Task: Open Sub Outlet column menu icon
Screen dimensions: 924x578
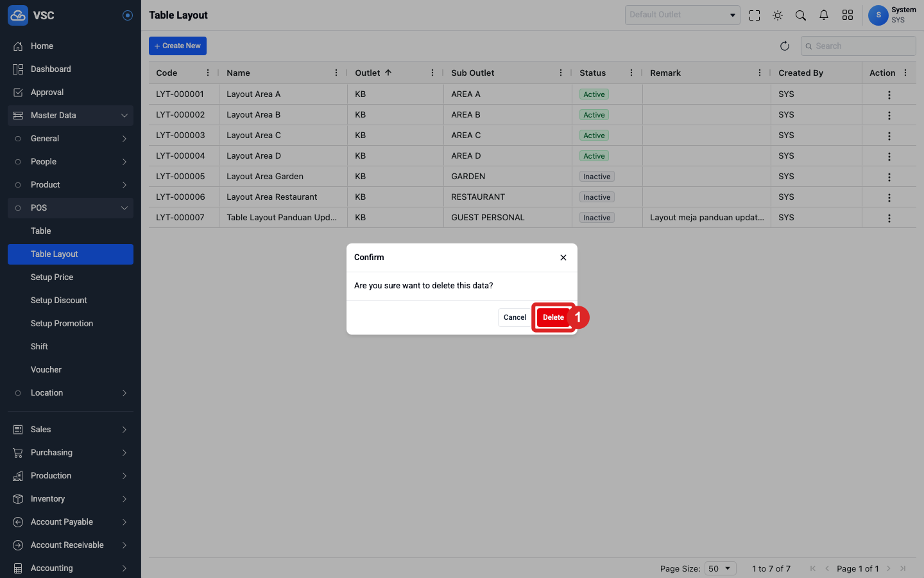Action: tap(561, 73)
